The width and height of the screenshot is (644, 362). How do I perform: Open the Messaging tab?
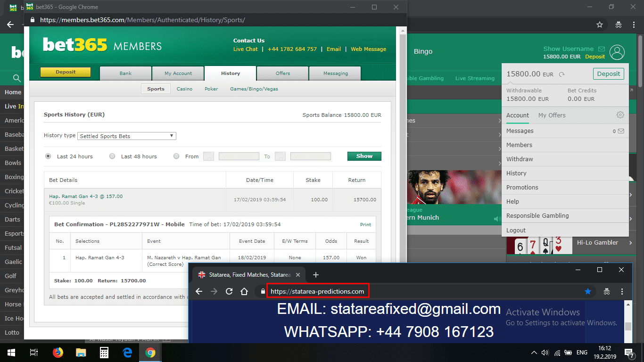pos(335,73)
